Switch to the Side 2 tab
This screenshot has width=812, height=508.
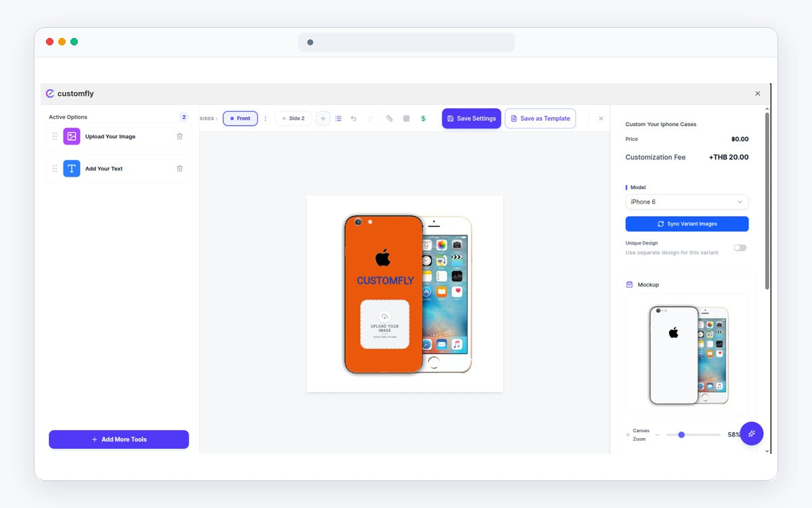(294, 119)
